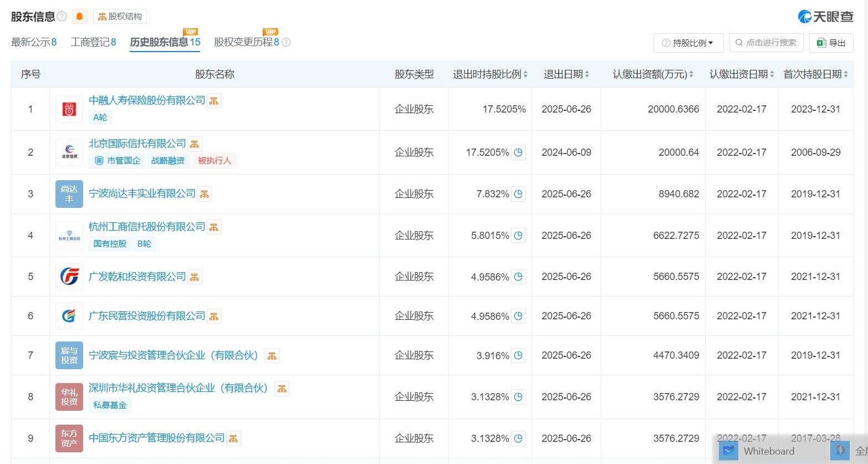The height and width of the screenshot is (464, 868).
Task: Click the 私募基金 tag
Action: click(110, 405)
